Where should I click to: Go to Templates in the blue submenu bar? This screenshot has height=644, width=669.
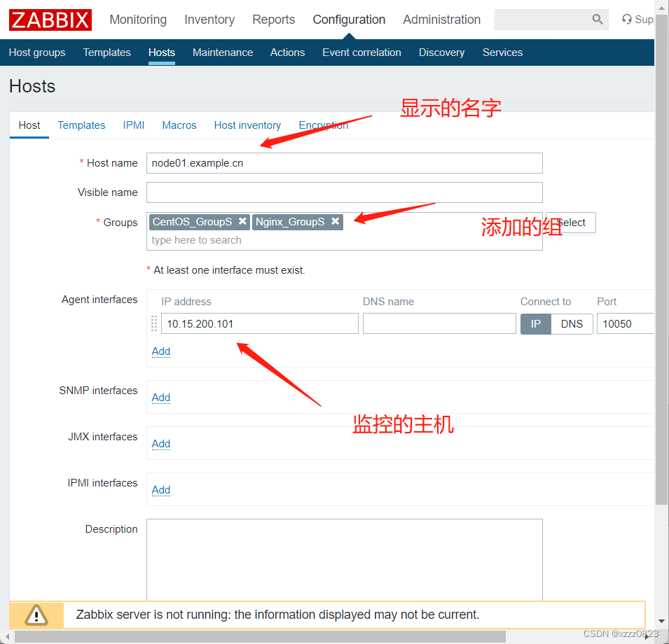[x=106, y=52]
